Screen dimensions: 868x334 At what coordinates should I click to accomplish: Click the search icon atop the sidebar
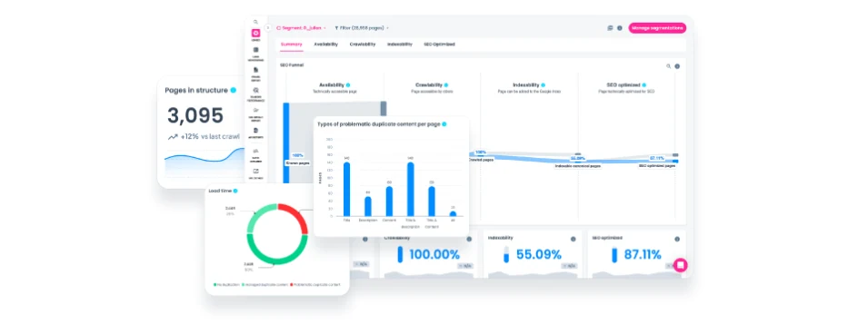click(255, 22)
